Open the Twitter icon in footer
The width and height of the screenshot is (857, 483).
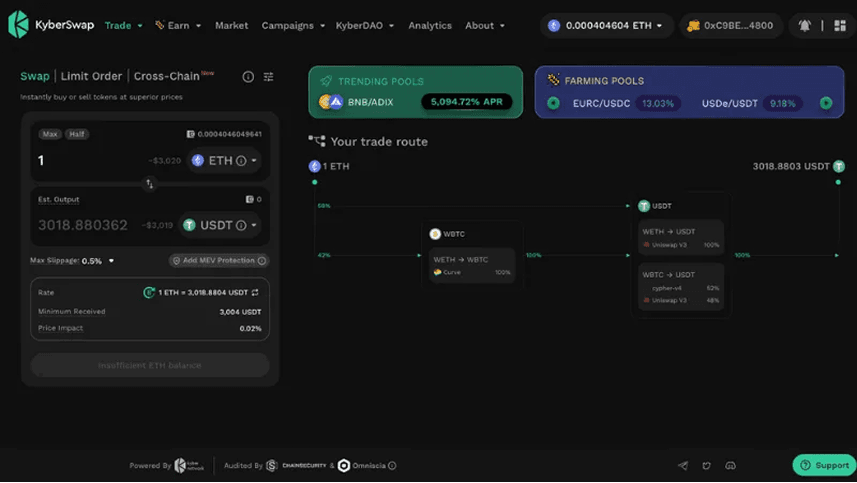pos(707,466)
